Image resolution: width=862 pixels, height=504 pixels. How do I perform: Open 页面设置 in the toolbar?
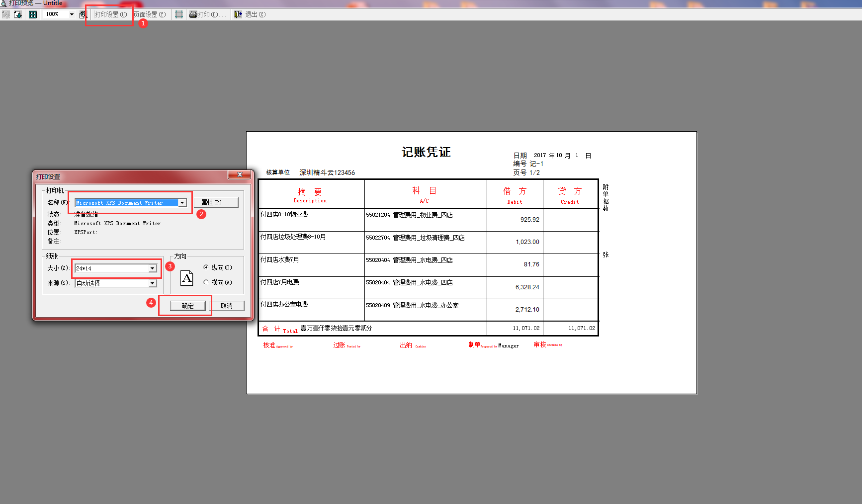tap(150, 14)
